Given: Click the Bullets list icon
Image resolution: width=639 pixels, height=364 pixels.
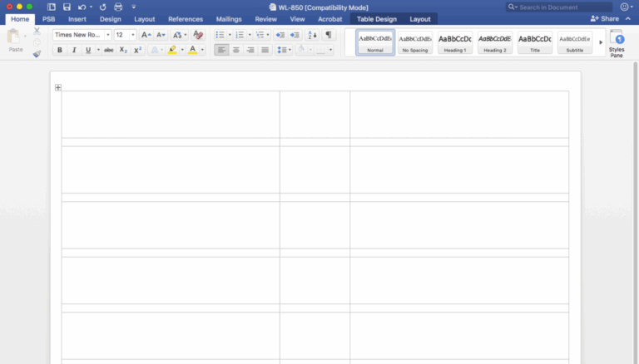Looking at the screenshot, I should coord(220,35).
